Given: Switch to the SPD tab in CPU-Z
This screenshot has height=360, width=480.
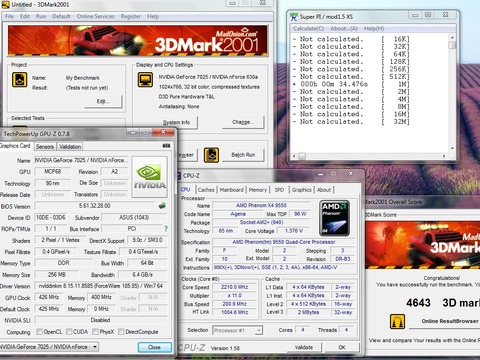Looking at the screenshot, I should pyautogui.click(x=279, y=190).
